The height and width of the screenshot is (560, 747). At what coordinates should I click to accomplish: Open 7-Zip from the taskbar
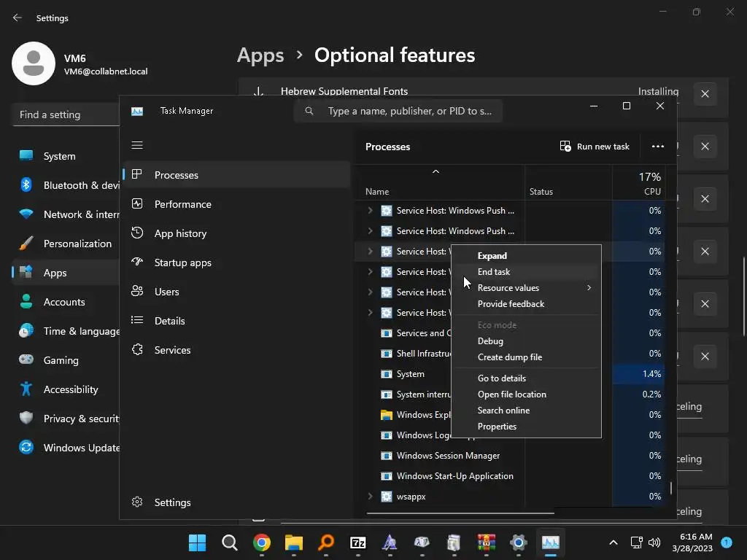(357, 542)
